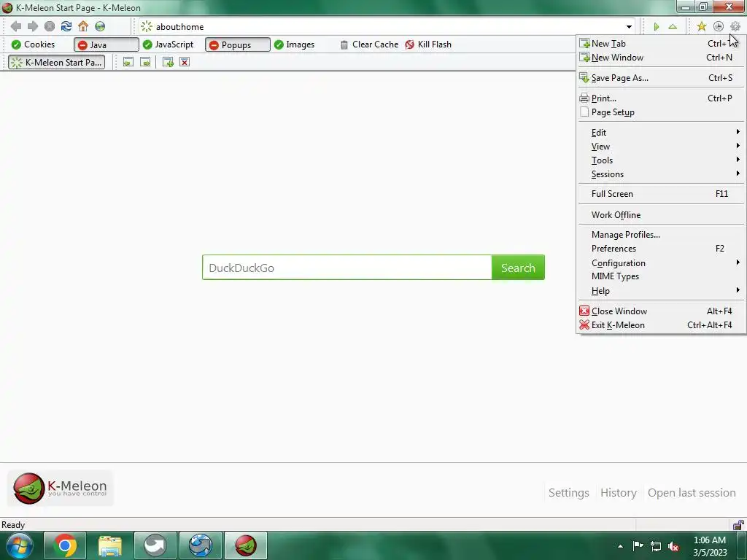Choose Exit K-Meleon menu item
The image size is (747, 560).
coord(661,324)
